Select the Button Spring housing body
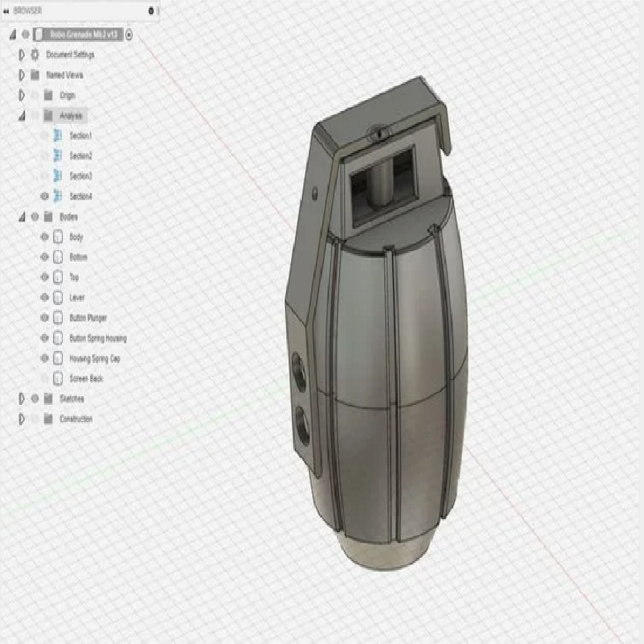Image resolution: width=644 pixels, height=644 pixels. [x=97, y=338]
